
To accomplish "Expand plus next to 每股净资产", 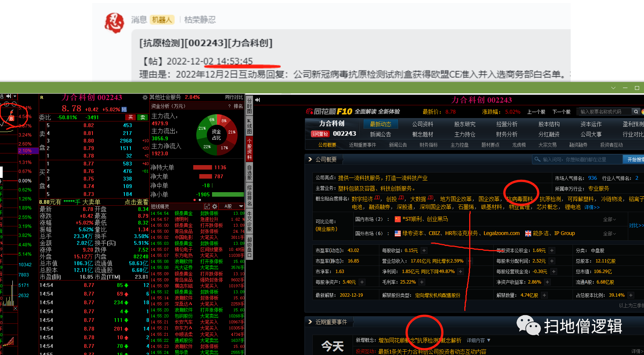I will pos(362,282).
